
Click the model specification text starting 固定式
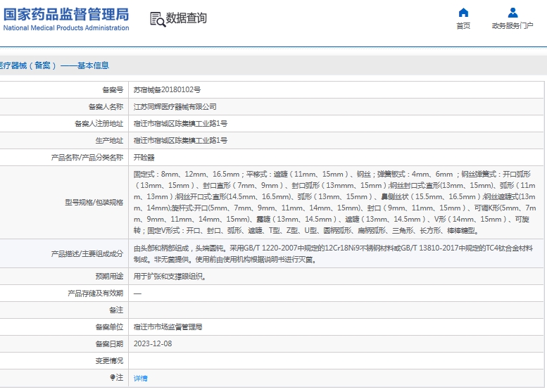click(335, 202)
